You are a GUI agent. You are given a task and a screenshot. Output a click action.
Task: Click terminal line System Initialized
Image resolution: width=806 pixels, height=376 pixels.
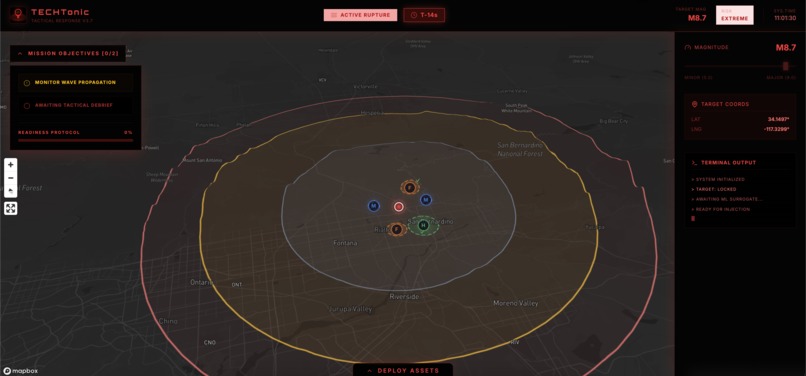coord(718,180)
